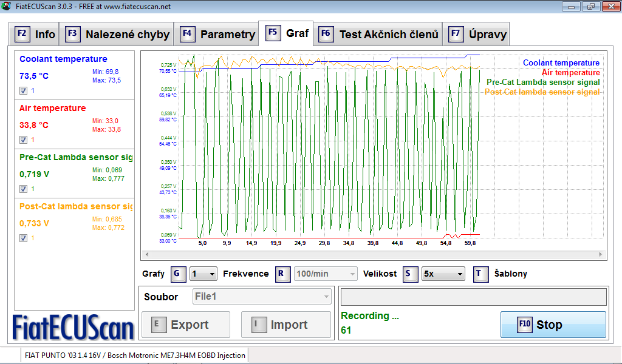The width and height of the screenshot is (622, 364).
Task: Open the Grafy number dropdown
Action: coord(203,274)
